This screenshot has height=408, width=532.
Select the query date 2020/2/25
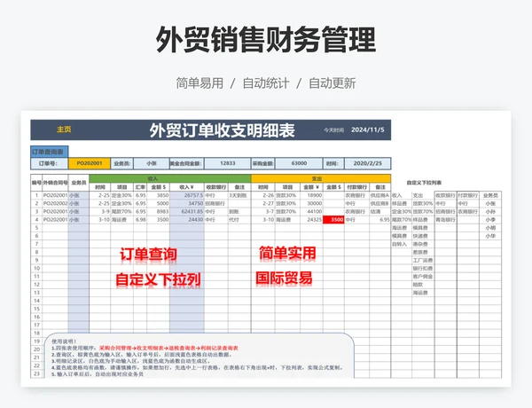[367, 163]
